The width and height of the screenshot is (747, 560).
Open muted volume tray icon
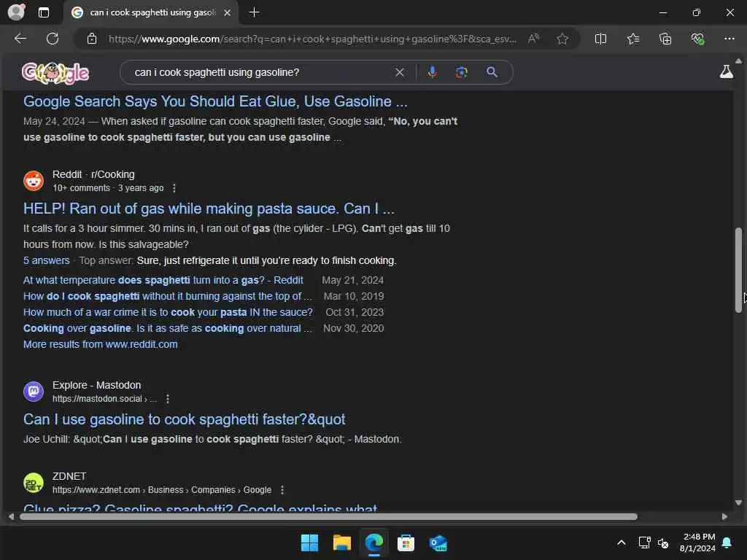coord(662,542)
